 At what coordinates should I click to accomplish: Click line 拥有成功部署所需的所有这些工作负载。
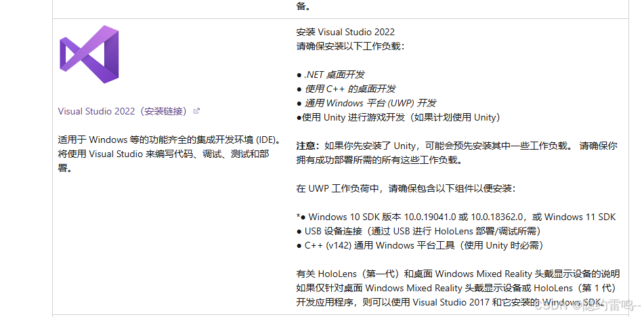pyautogui.click(x=379, y=160)
